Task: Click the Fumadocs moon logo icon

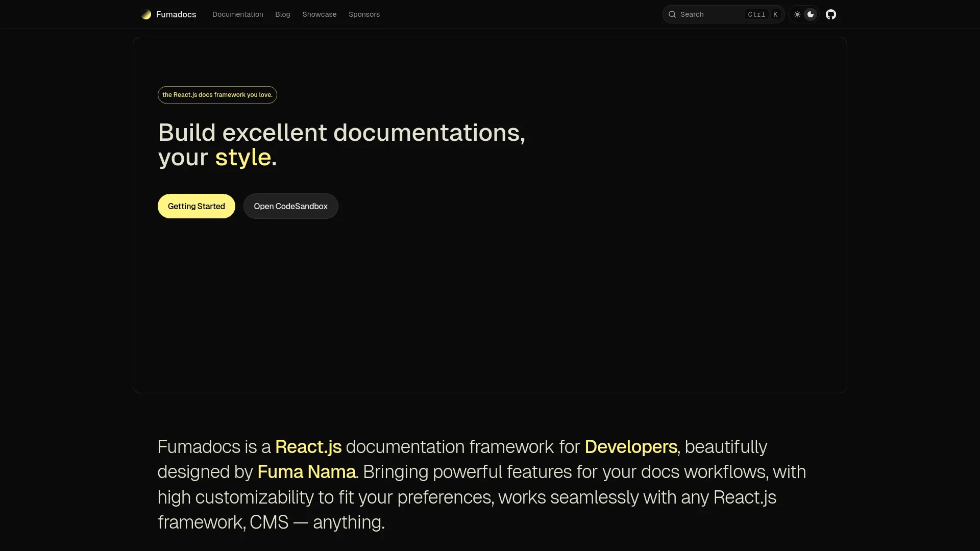Action: click(146, 14)
